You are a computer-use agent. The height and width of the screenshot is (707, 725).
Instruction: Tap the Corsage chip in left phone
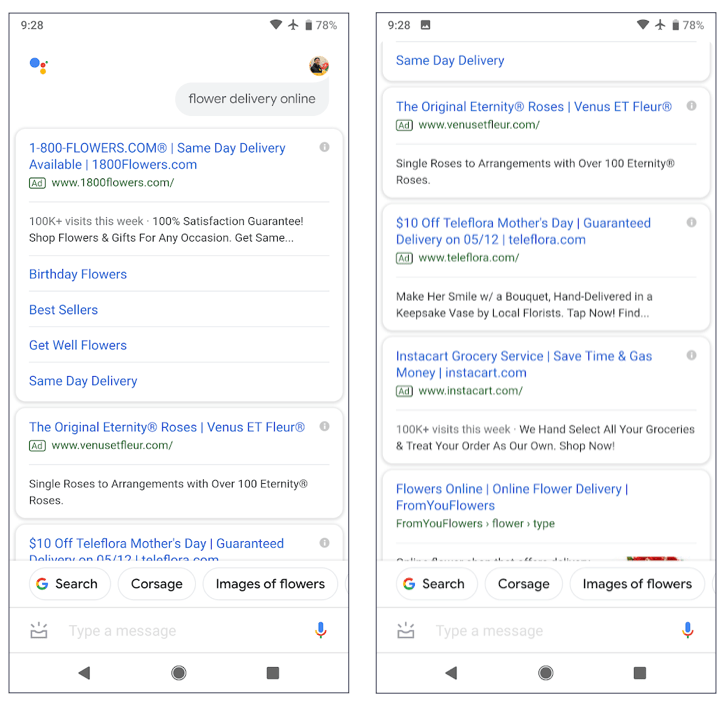(157, 584)
